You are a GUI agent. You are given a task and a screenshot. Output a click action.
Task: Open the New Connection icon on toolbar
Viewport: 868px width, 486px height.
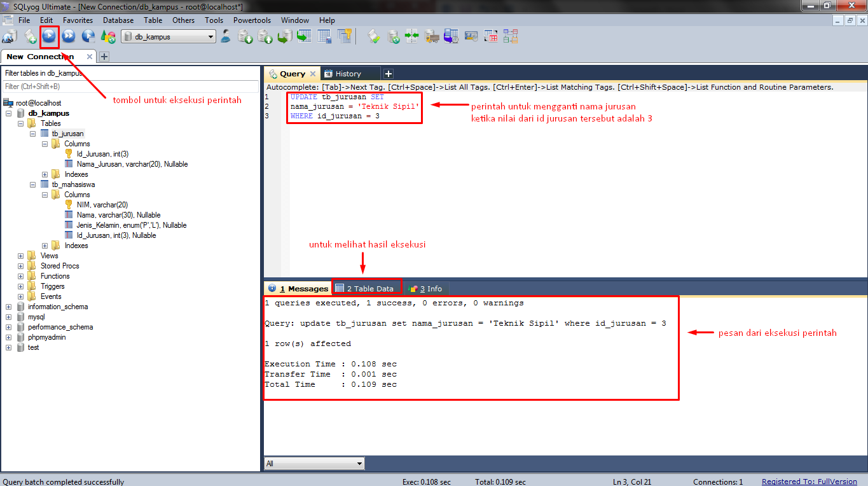10,36
